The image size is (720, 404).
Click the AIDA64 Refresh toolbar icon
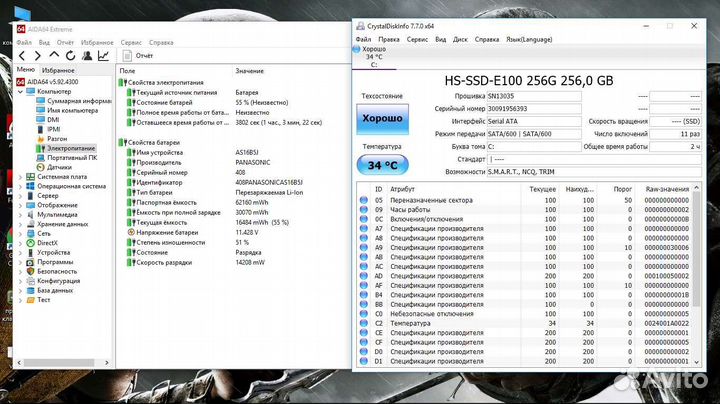pyautogui.click(x=70, y=56)
